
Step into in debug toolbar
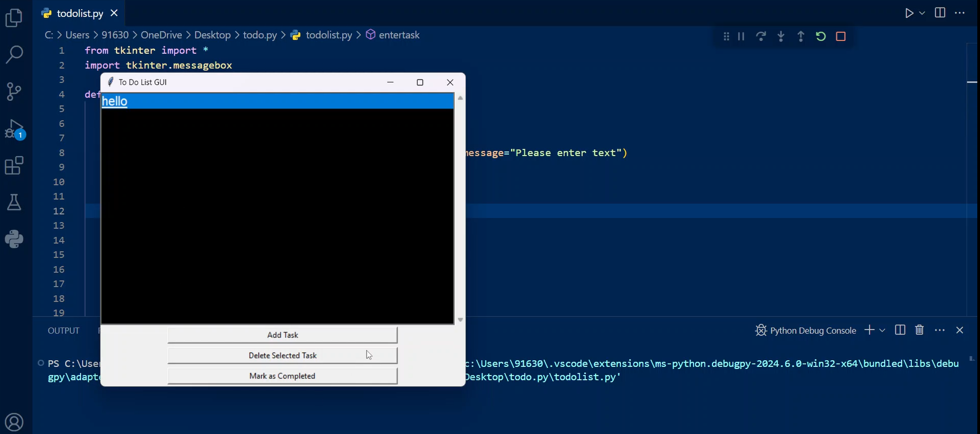pos(781,36)
